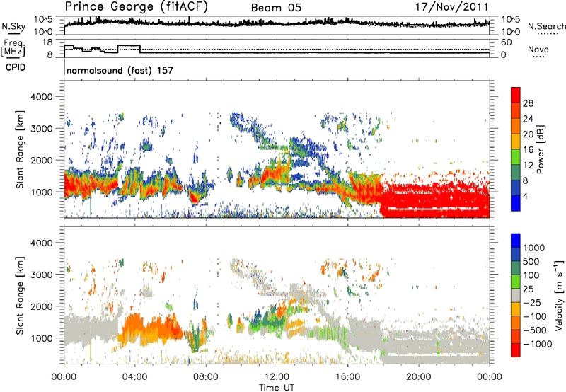
Task: Click 'normalsound (fast) 157' text
Action: tap(120, 70)
